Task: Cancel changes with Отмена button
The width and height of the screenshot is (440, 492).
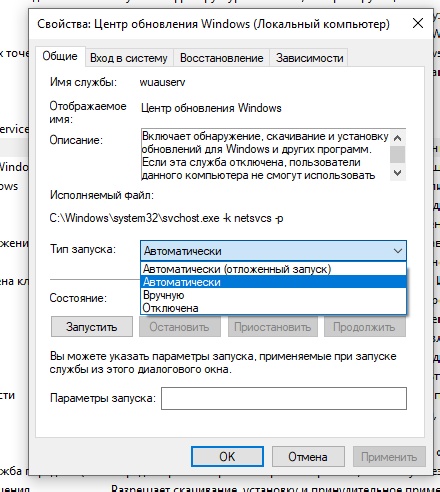Action: 308,457
